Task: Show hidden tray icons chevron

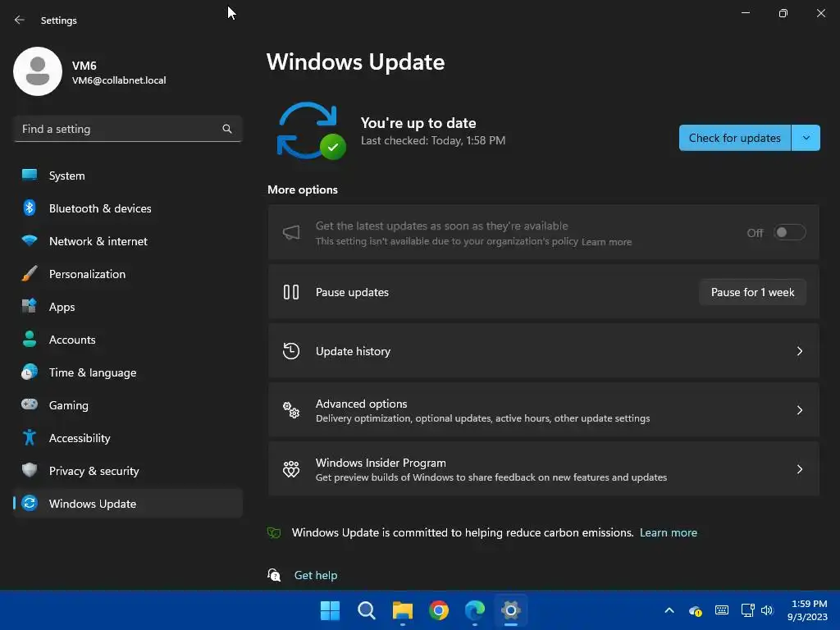Action: (669, 610)
